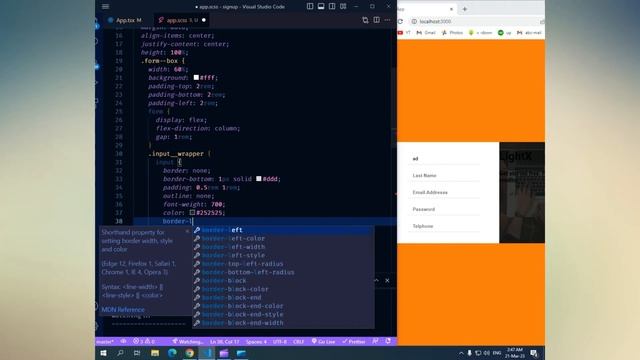The height and width of the screenshot is (360, 640).
Task: Select border-block-end-color suggestion
Action: 283,306
